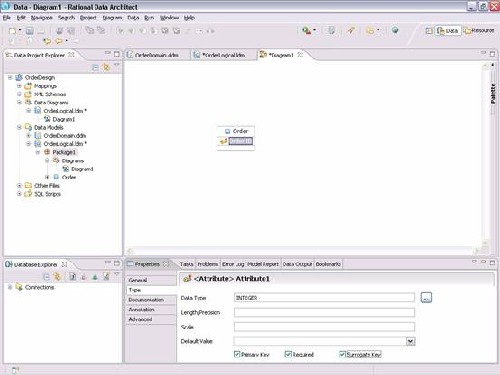Maximize the Data Project Explorer view

(x=117, y=54)
